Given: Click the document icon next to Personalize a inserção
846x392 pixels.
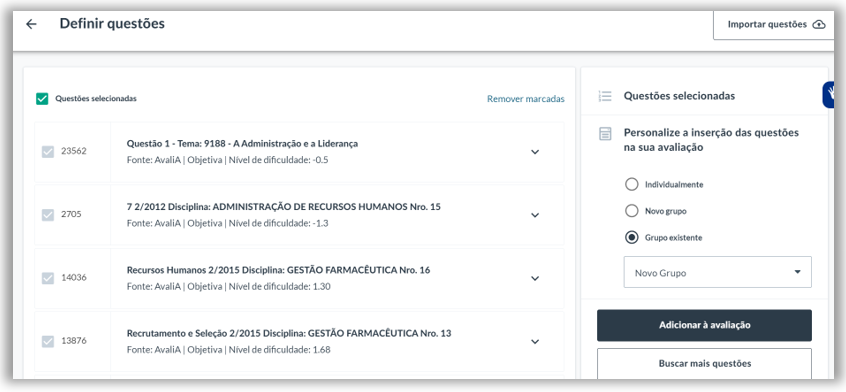Looking at the screenshot, I should tap(605, 134).
